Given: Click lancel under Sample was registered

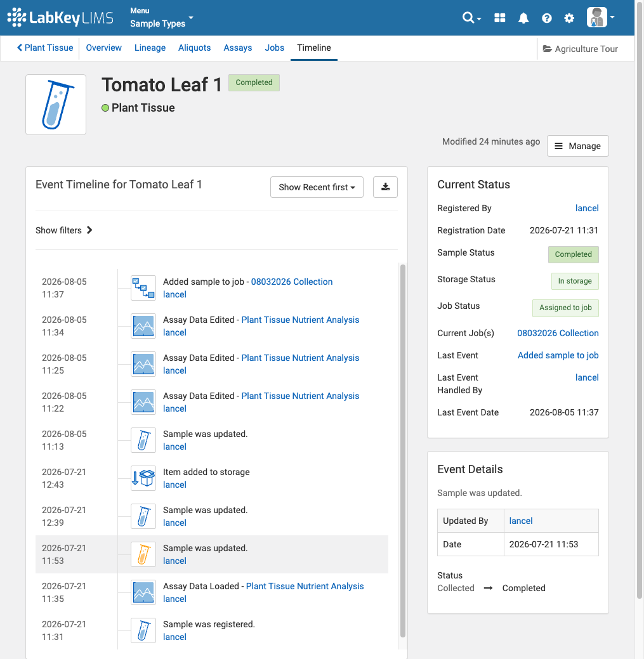Looking at the screenshot, I should pyautogui.click(x=174, y=637).
